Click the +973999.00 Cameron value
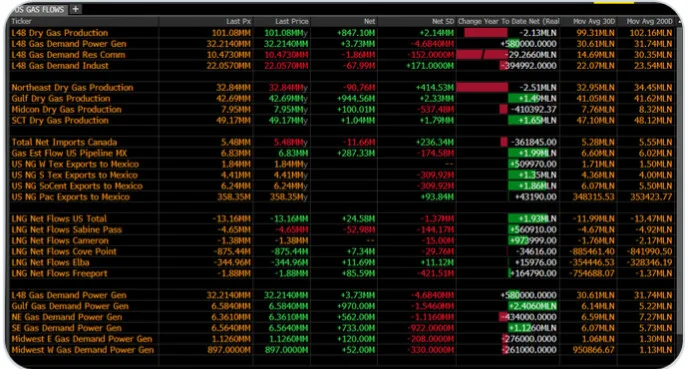 [x=533, y=241]
